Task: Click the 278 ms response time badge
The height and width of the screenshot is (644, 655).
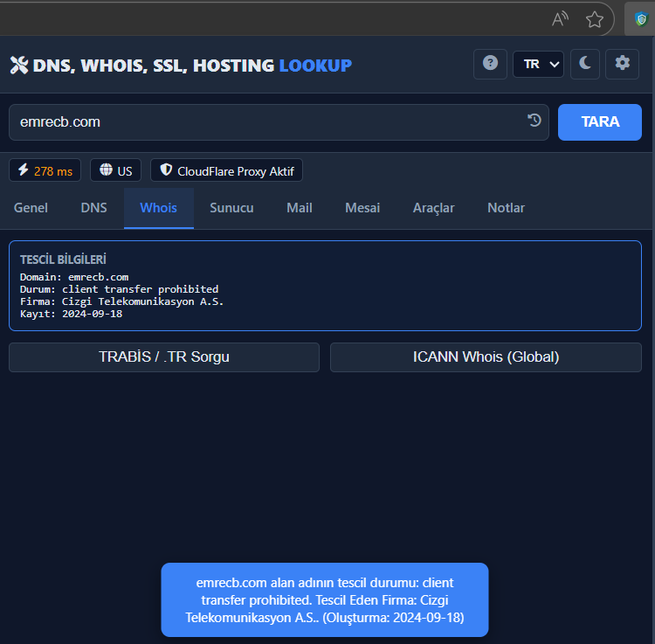Action: tap(45, 170)
